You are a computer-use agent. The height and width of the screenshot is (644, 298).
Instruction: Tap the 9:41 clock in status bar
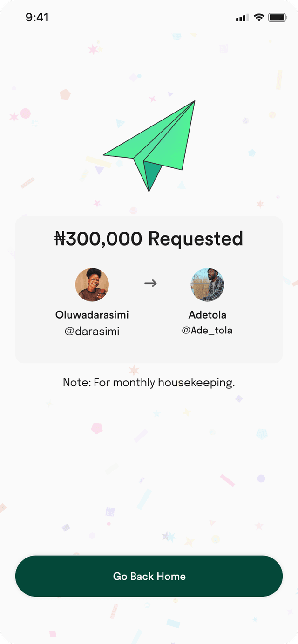[37, 18]
